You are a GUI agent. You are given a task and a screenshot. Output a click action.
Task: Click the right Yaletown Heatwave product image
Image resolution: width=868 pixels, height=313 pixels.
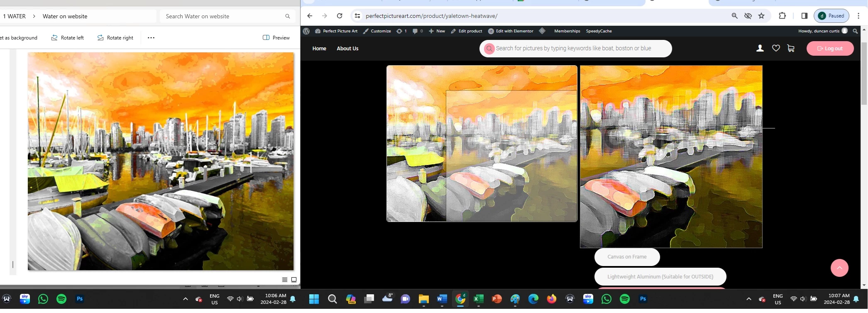671,157
